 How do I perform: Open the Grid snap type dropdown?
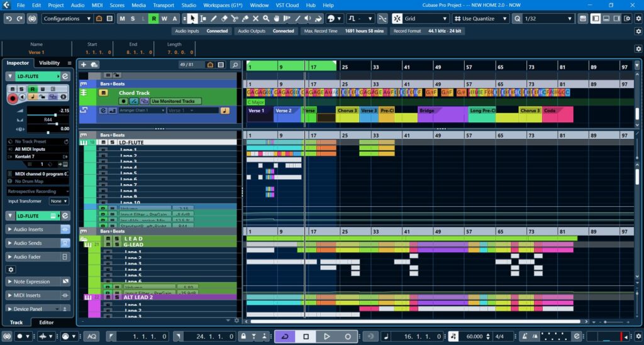(x=425, y=18)
